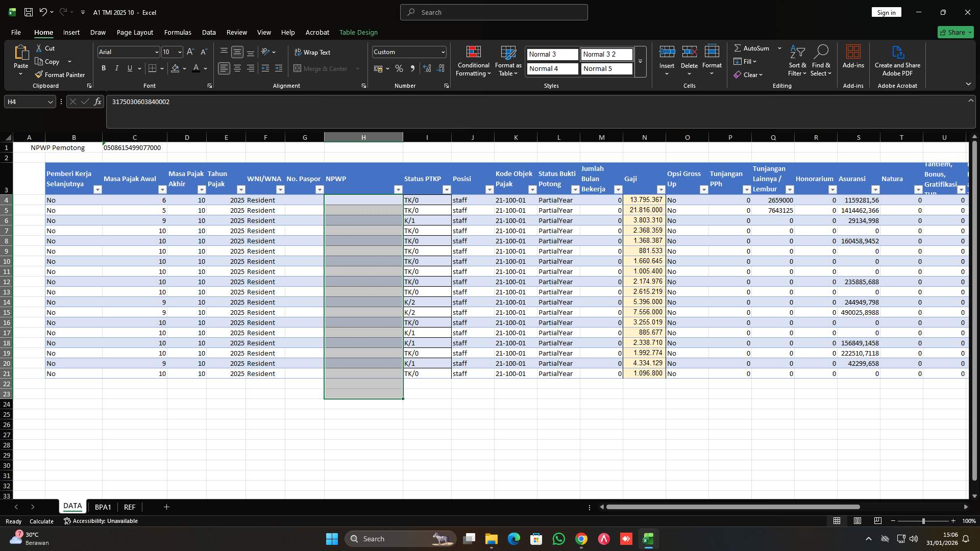
Task: Open Conditional Formatting options
Action: 473,60
